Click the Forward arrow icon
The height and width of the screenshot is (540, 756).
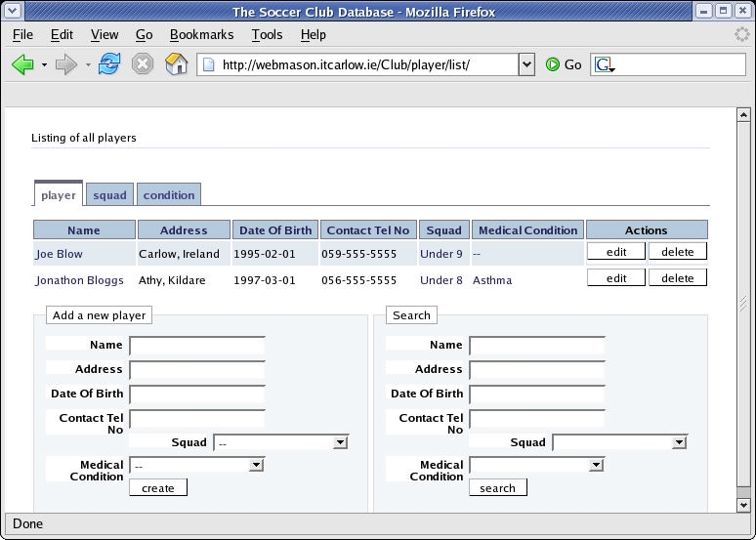tap(65, 64)
